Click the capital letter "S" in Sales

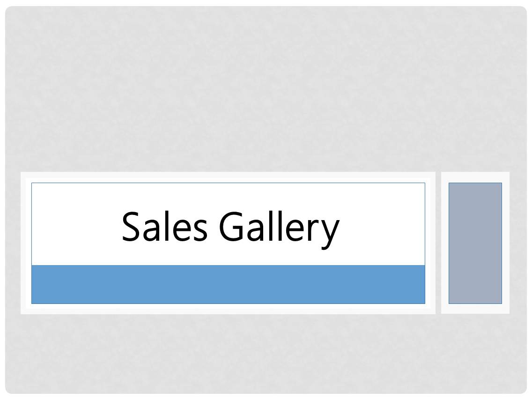pos(131,226)
